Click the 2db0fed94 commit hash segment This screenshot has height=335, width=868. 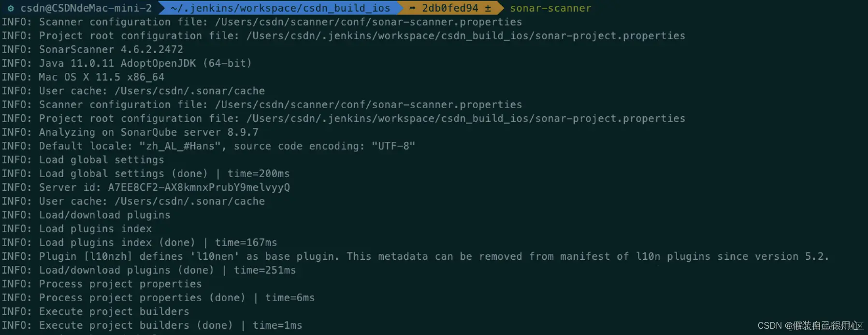tap(450, 8)
